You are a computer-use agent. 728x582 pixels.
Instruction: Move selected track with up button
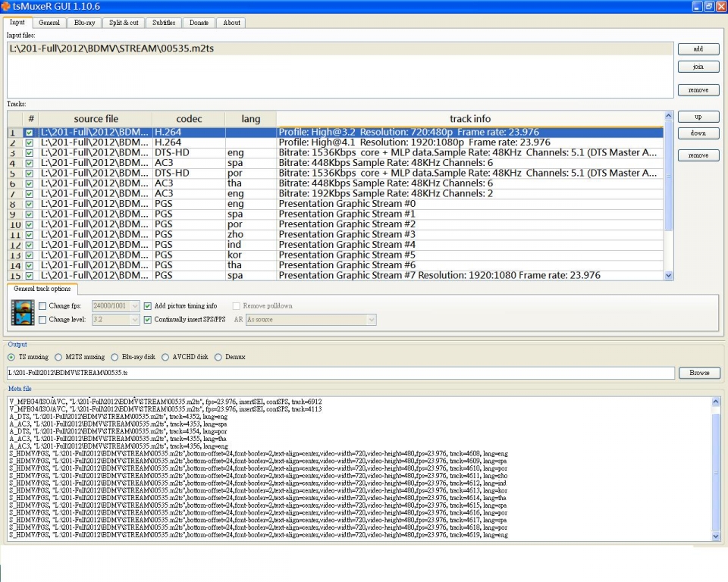pyautogui.click(x=698, y=117)
